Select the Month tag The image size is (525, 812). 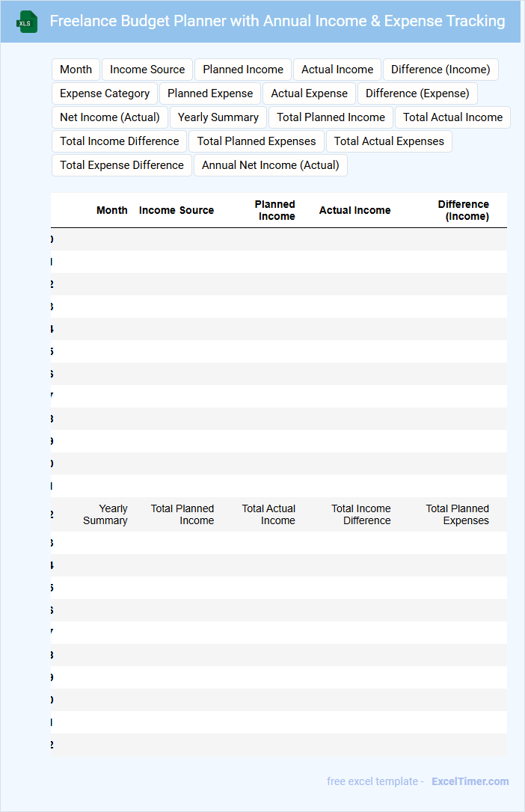76,70
